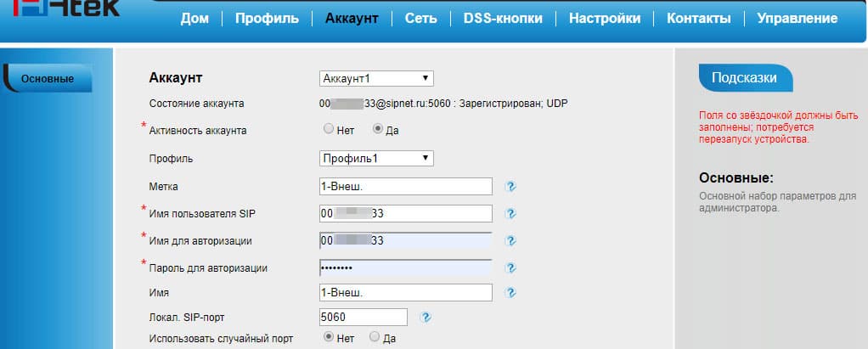This screenshot has height=349, width=868.
Task: Click red required-fields notice text
Action: [779, 127]
